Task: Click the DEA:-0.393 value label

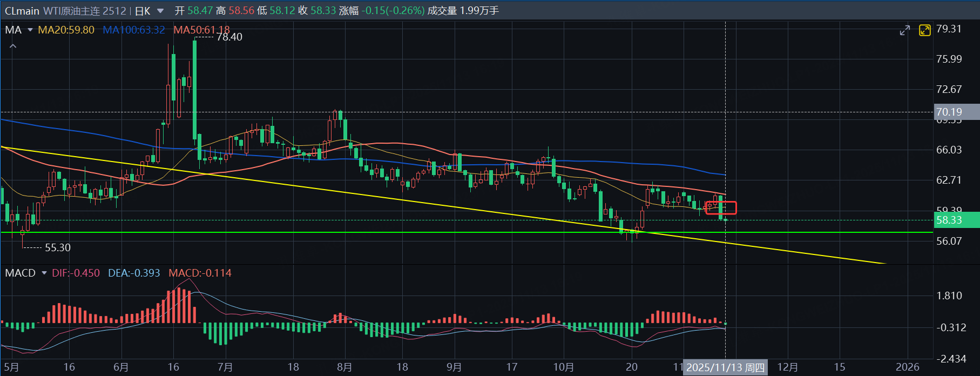Action: pyautogui.click(x=134, y=273)
